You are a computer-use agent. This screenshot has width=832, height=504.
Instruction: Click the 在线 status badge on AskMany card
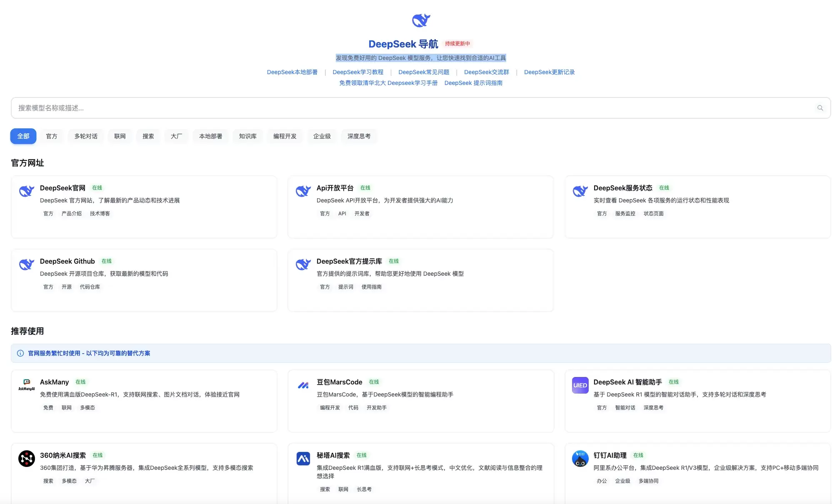[80, 382]
